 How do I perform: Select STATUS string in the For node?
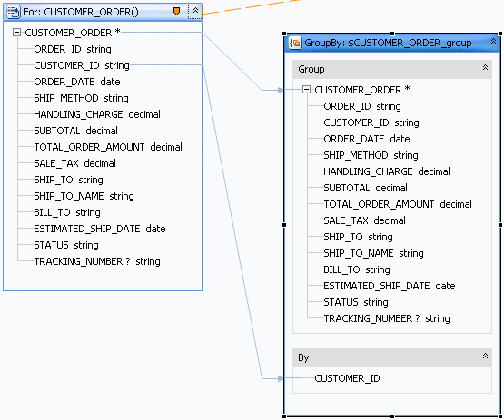66,245
